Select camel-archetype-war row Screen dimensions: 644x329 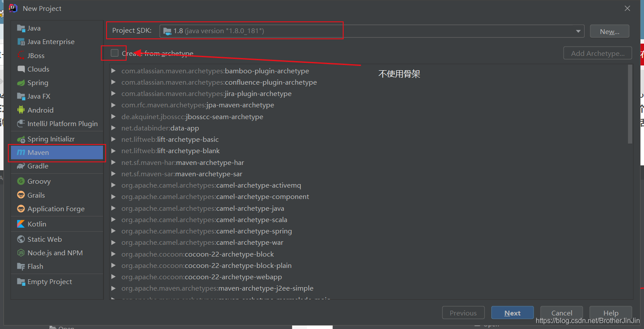coord(368,243)
